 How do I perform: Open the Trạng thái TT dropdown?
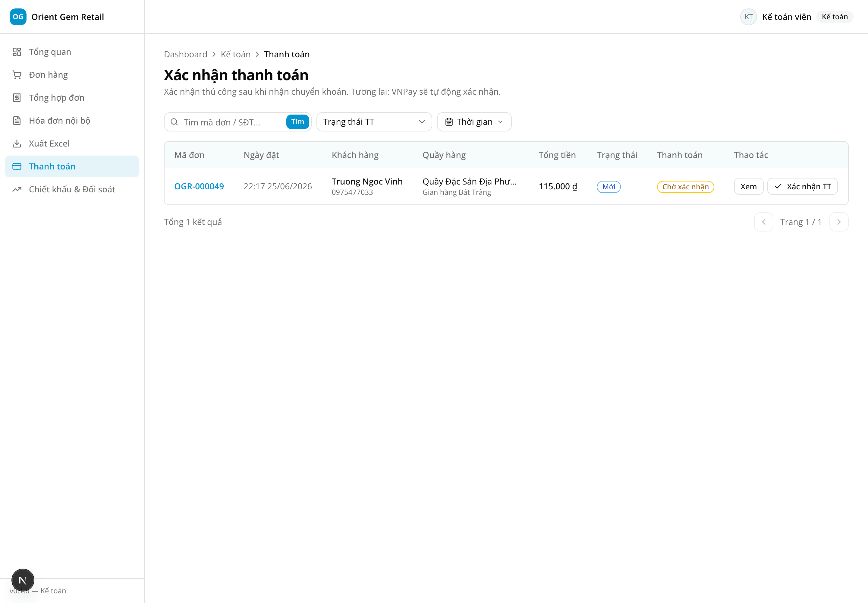click(x=374, y=122)
